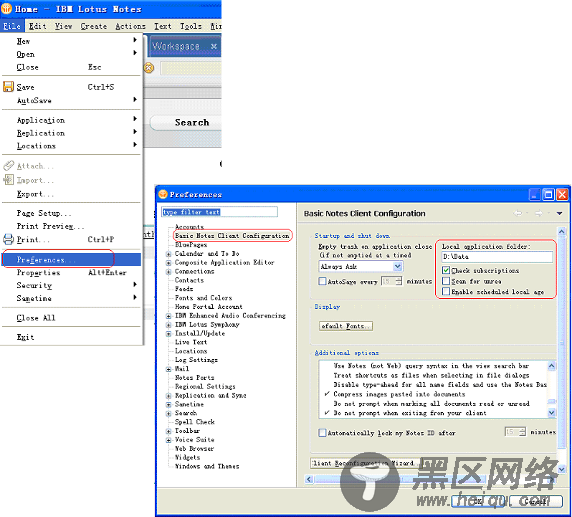The height and width of the screenshot is (517, 572).
Task: Expand Connections tree node
Action: (x=169, y=271)
